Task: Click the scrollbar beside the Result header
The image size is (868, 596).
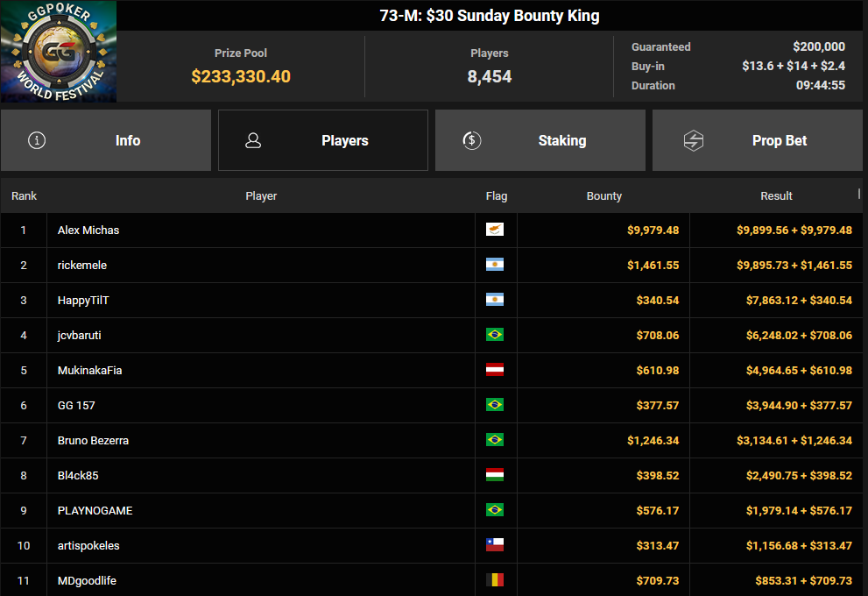Action: (860, 193)
